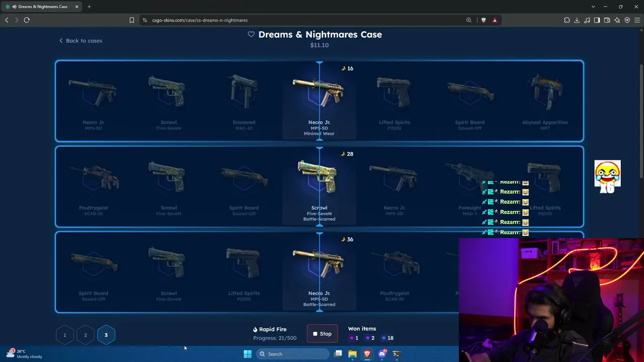Select the 2 cases count hexagon
The height and width of the screenshot is (362, 644).
click(x=86, y=335)
